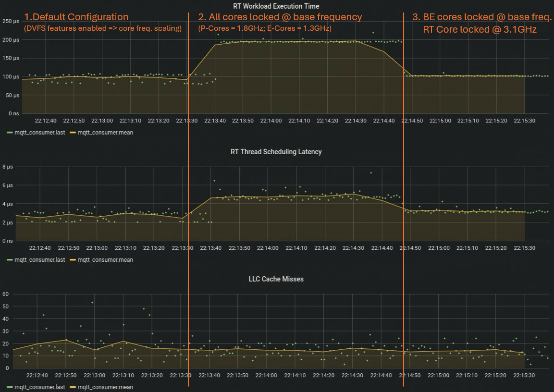
Task: Open the LLC Cache Misses panel title menu
Action: (x=276, y=279)
